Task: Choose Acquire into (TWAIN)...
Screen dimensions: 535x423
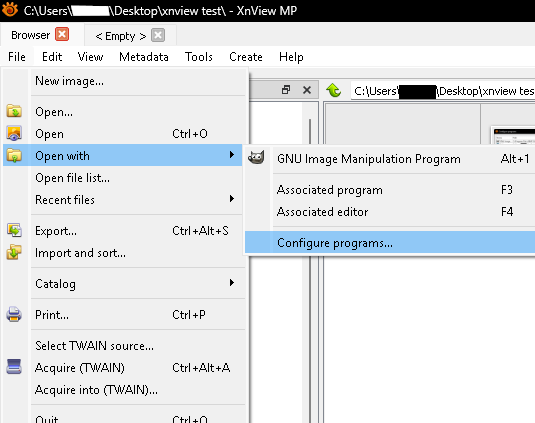Action: (x=123, y=390)
